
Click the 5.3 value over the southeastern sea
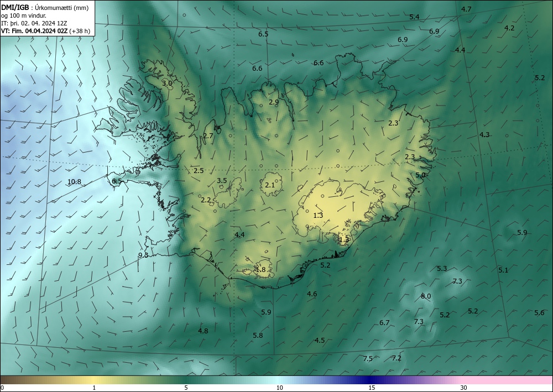(x=442, y=269)
